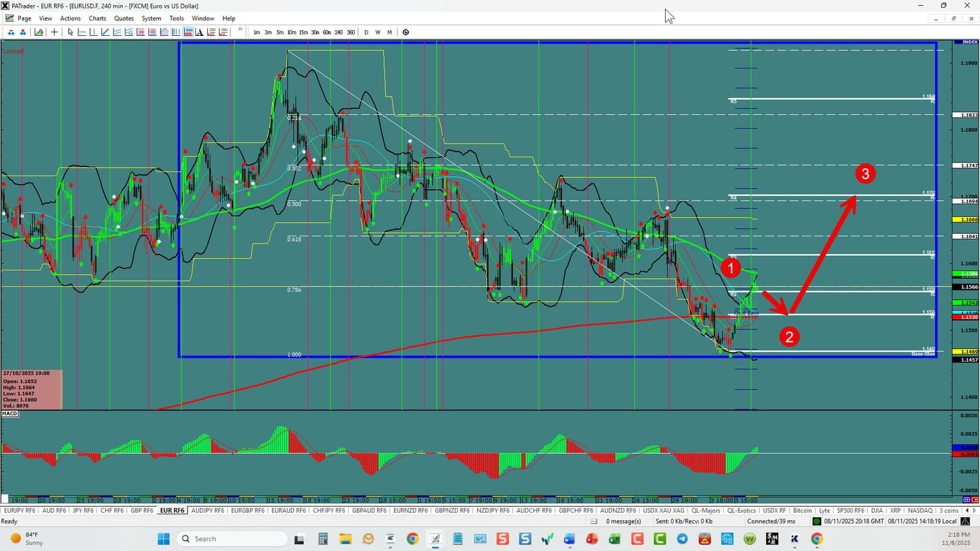Select the arrow pointer tool

(71, 32)
